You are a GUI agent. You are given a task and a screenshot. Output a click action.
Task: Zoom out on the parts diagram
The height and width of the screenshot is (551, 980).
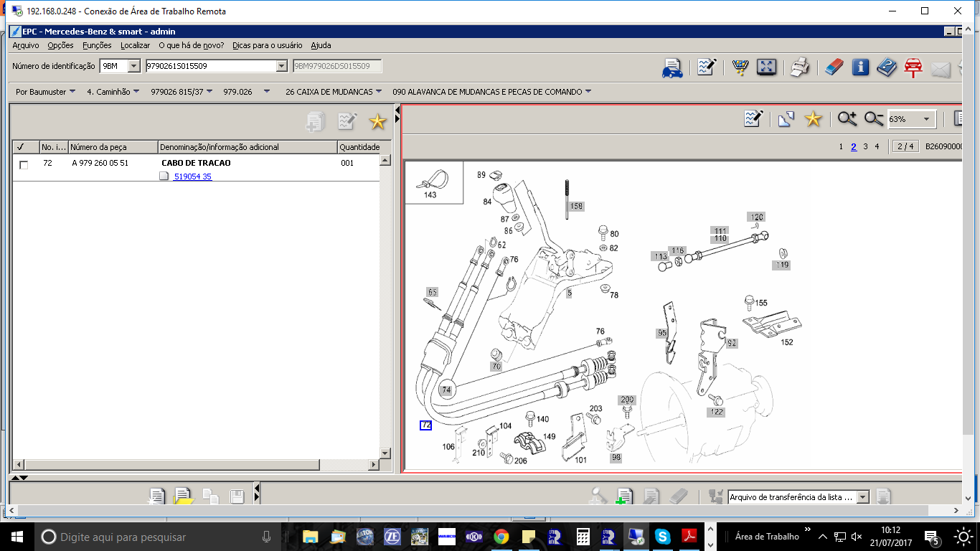tap(873, 119)
